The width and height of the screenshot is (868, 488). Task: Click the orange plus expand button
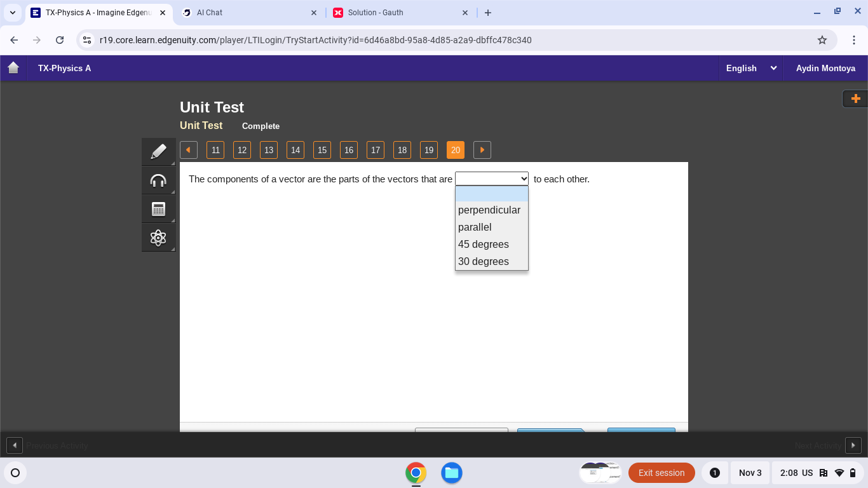pos(855,98)
